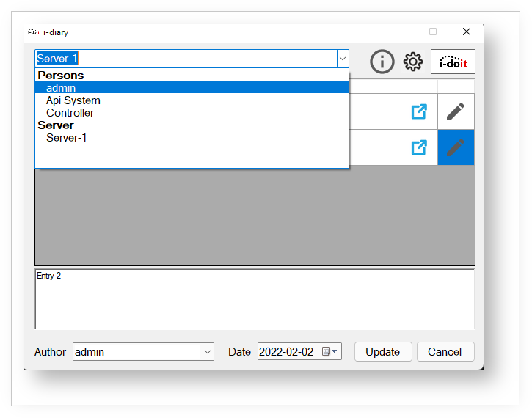This screenshot has width=532, height=418.
Task: Open second entry's external link icon
Action: click(419, 147)
